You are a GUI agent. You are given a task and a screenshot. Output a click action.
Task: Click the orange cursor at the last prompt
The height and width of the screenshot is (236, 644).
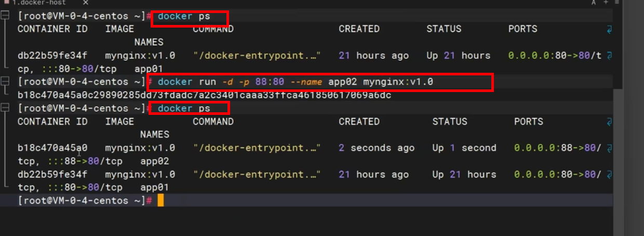pyautogui.click(x=160, y=201)
